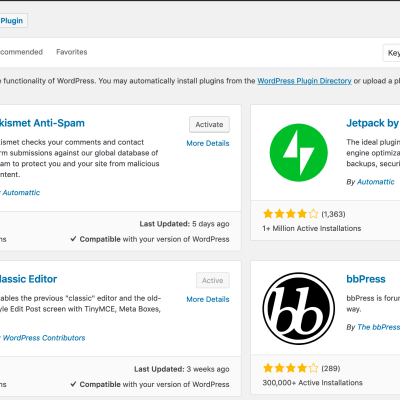Click Classic Editor's compatibility checkmark text
This screenshot has width=400, height=400.
coord(150,384)
